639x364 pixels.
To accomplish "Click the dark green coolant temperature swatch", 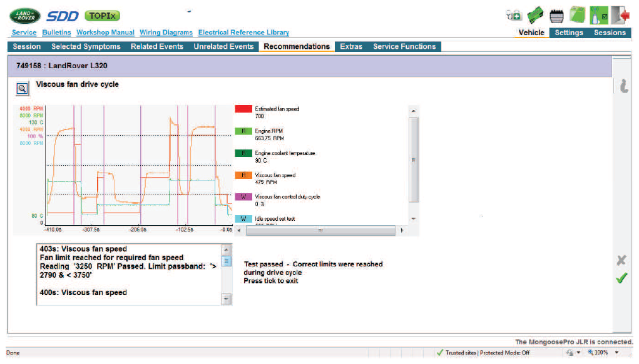I will (243, 153).
